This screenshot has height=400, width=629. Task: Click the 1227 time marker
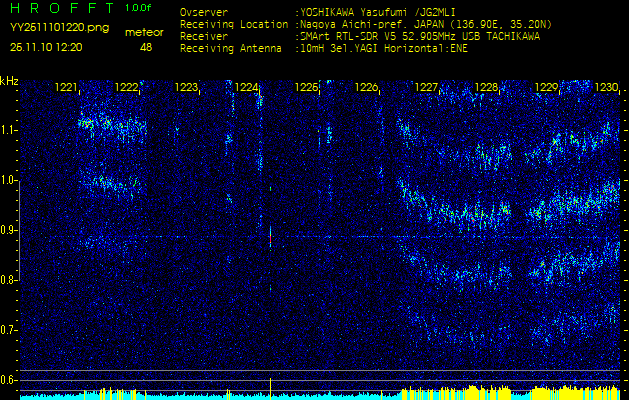[426, 88]
